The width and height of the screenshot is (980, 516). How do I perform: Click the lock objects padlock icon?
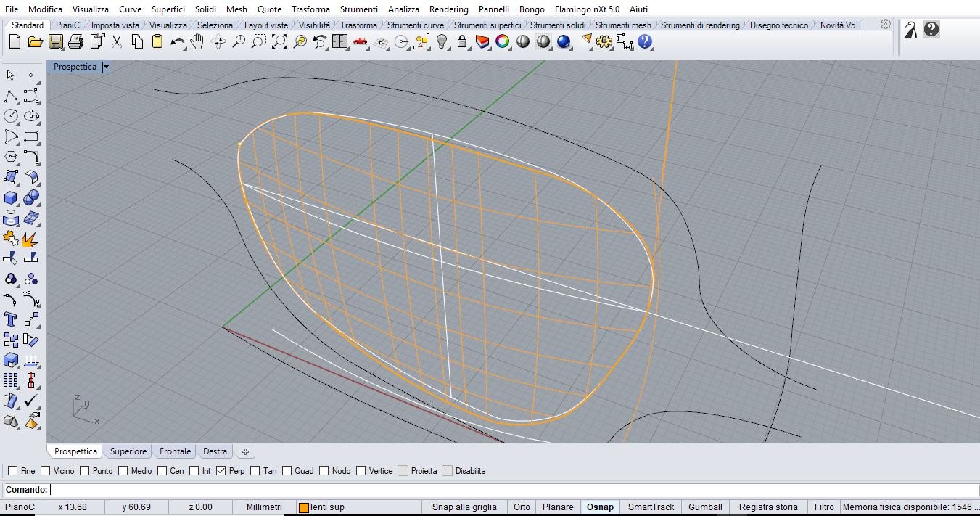pos(462,42)
